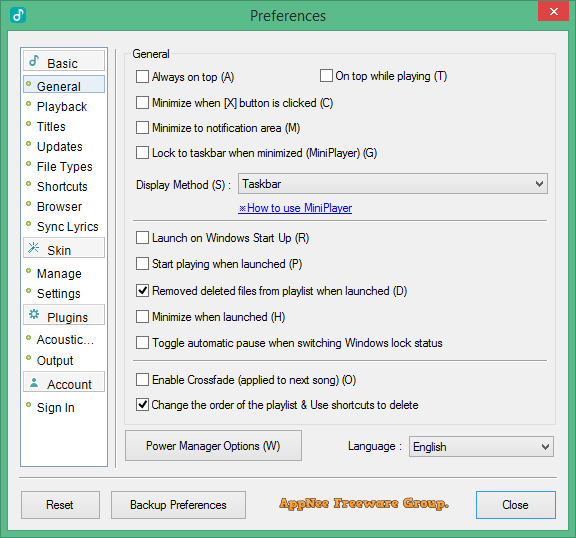Click the Basic section music note icon
This screenshot has height=538, width=576.
(x=34, y=61)
